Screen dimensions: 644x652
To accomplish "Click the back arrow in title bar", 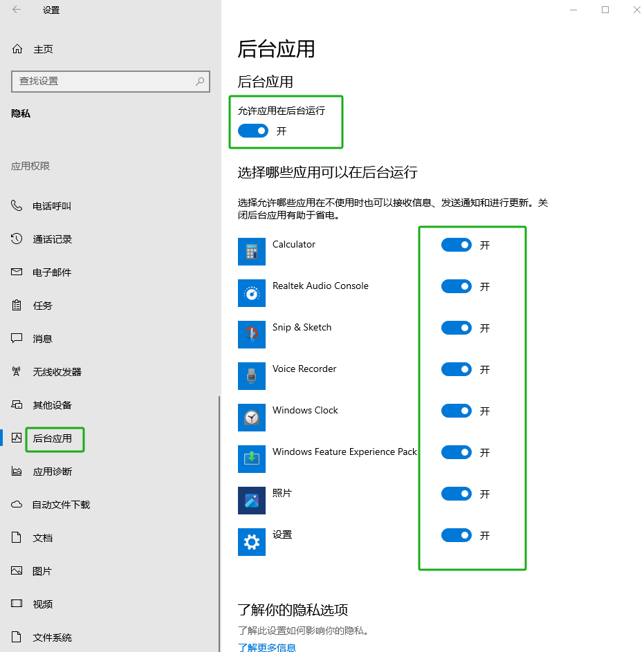I will [17, 10].
